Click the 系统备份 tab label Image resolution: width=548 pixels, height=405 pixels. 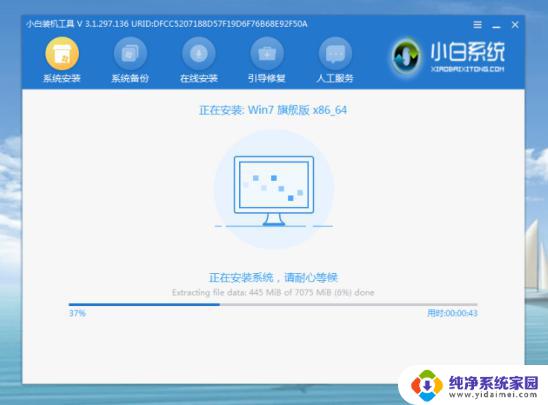(130, 78)
